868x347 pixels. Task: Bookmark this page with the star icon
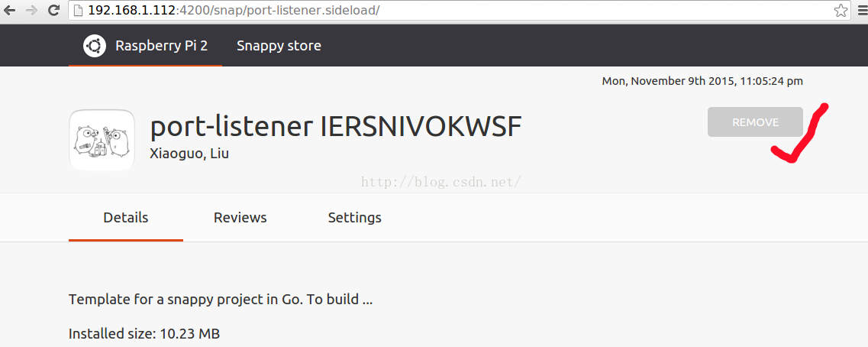click(x=841, y=10)
